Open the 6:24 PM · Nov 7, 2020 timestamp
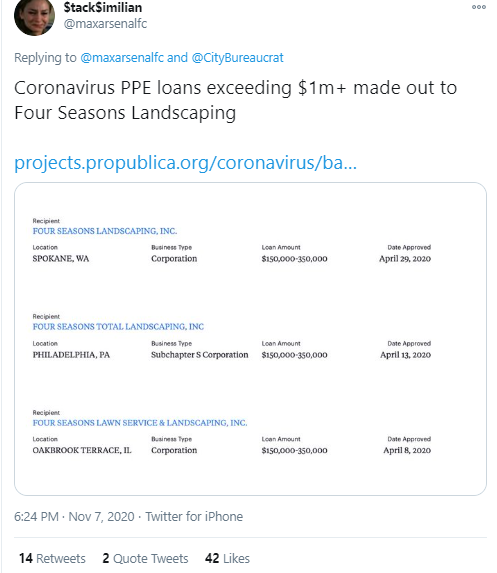The image size is (497, 573). pos(74,517)
